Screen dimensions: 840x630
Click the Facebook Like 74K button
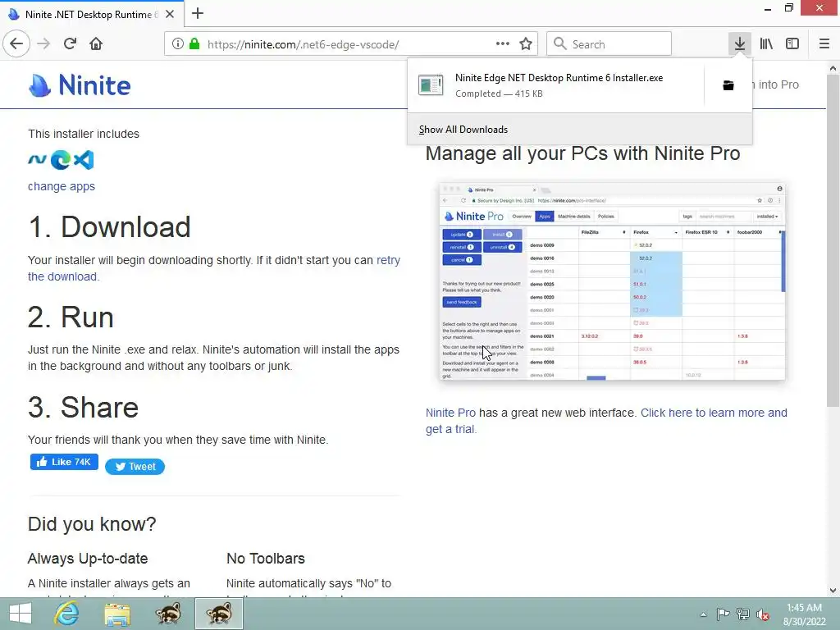click(64, 462)
